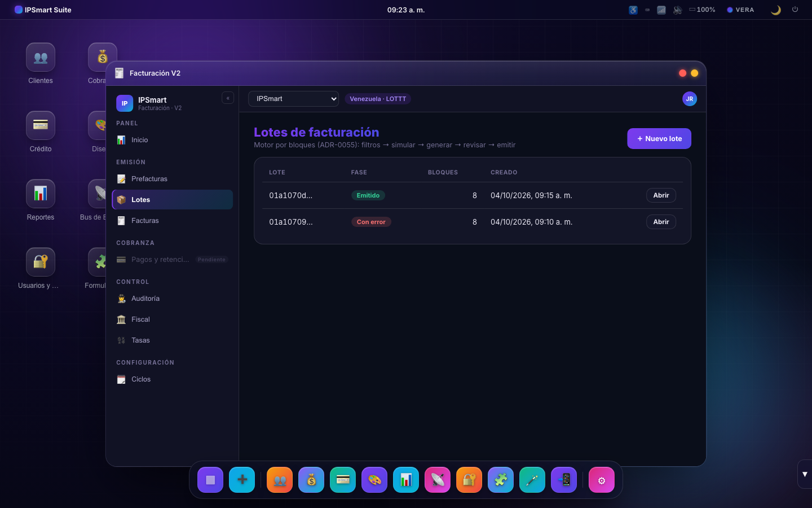The image size is (812, 508).
Task: Select Facturas in the sidebar
Action: tap(173, 221)
